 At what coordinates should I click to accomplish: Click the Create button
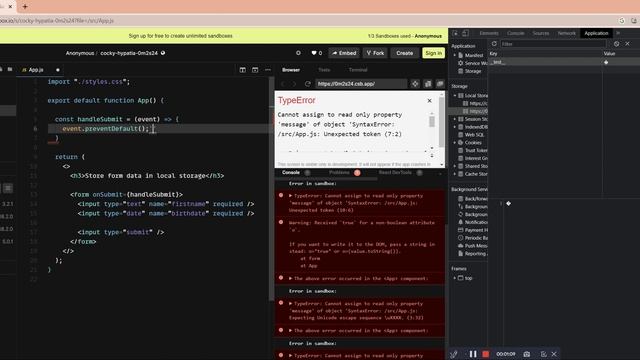tap(404, 53)
